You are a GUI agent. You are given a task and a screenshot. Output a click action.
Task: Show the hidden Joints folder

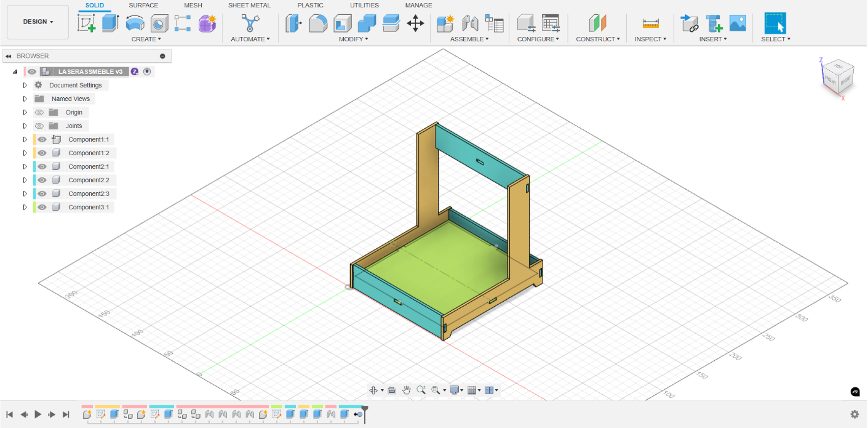coord(39,126)
